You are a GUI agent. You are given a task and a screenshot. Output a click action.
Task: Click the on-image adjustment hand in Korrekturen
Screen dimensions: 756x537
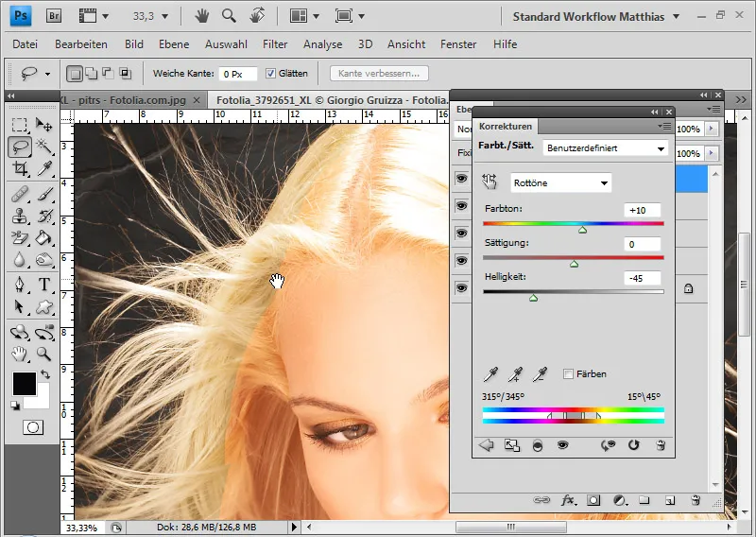(490, 182)
